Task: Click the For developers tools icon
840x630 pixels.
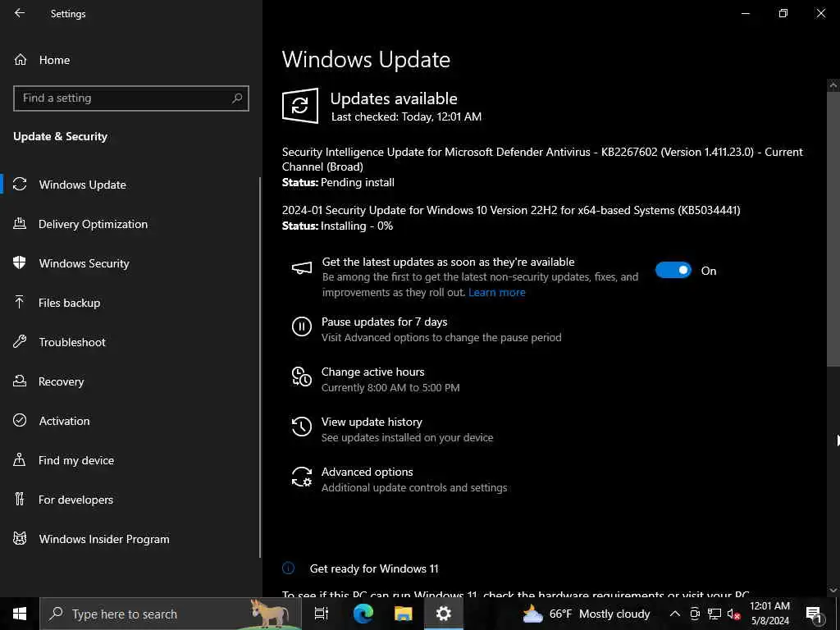Action: pos(20,500)
